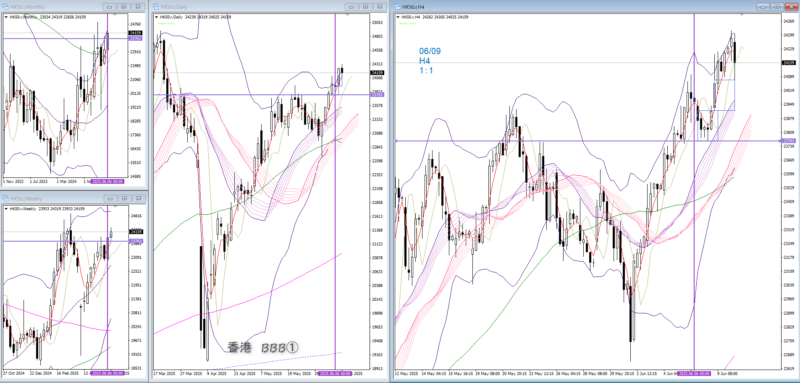Click the HK50.r,Daily chart window icon
800x383 pixels.
tap(157, 7)
